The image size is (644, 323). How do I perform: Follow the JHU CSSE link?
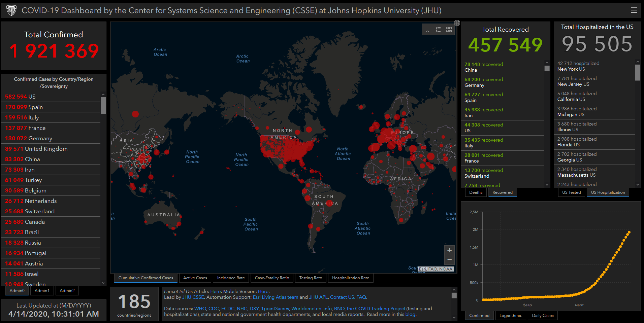tap(193, 297)
